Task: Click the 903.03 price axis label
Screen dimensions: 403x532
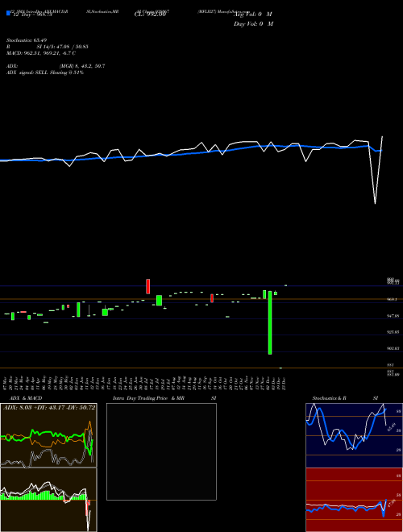Action: tap(393, 348)
